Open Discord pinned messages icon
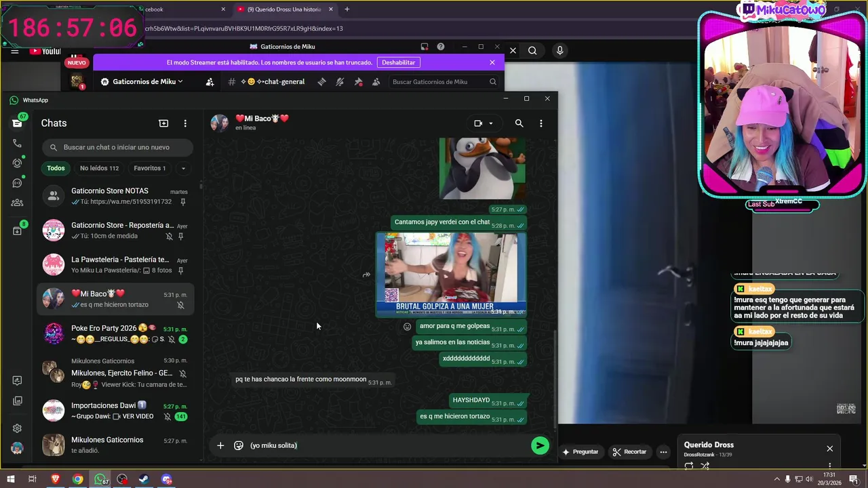Screen dimensions: 868x488 point(358,82)
